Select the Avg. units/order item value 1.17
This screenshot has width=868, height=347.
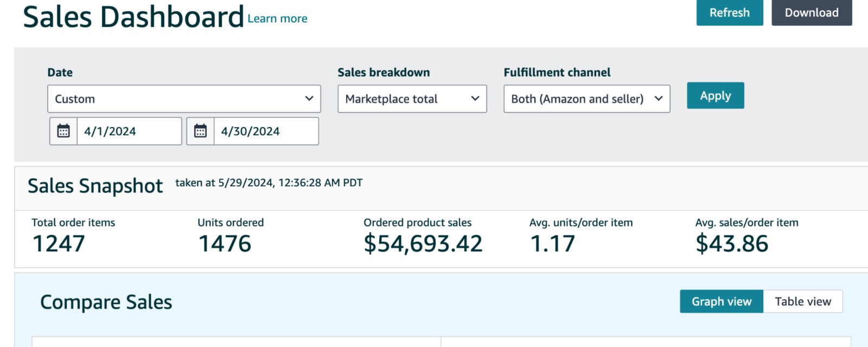pyautogui.click(x=552, y=244)
